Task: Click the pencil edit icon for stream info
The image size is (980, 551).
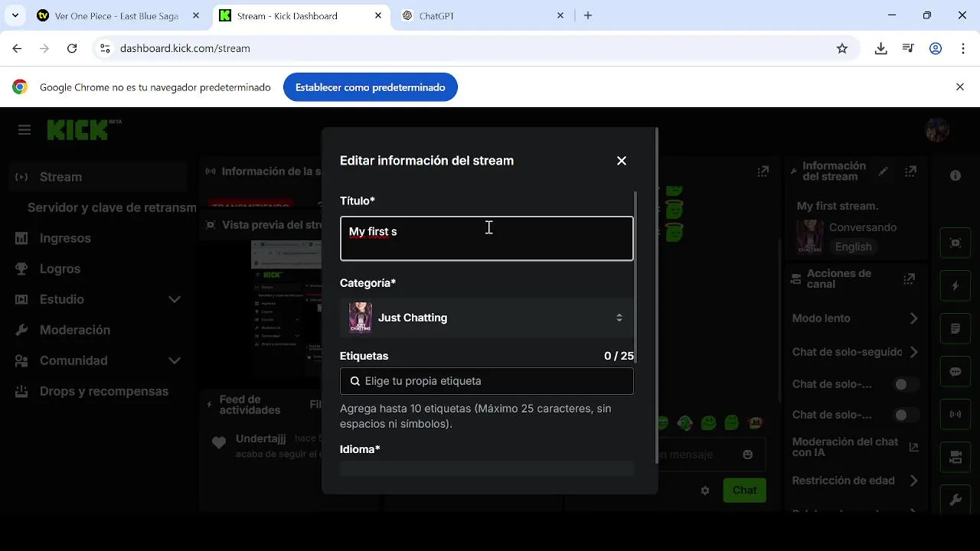Action: click(x=884, y=171)
